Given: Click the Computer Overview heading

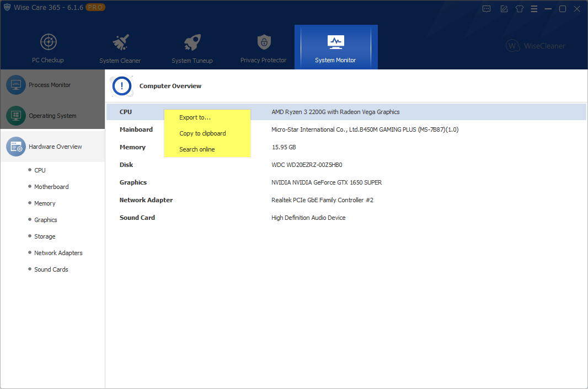Looking at the screenshot, I should [170, 86].
